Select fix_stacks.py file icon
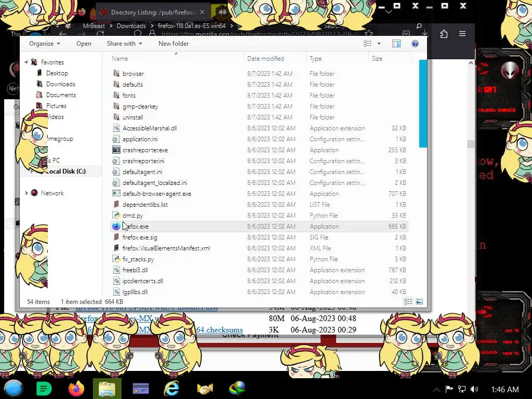 pyautogui.click(x=116, y=259)
